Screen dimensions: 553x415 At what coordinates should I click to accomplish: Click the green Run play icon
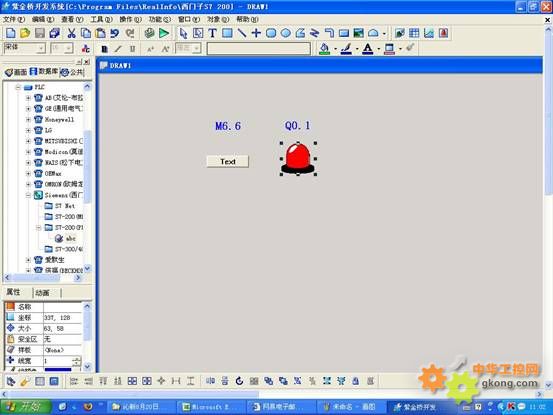tap(164, 33)
